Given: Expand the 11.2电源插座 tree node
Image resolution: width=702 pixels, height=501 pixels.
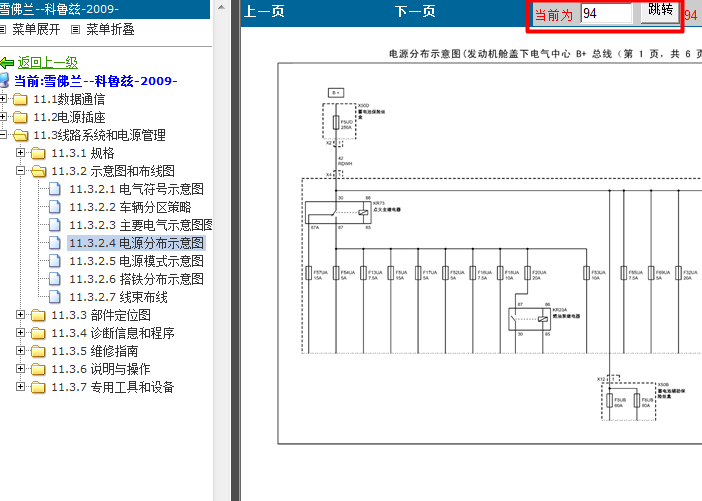Looking at the screenshot, I should point(3,116).
